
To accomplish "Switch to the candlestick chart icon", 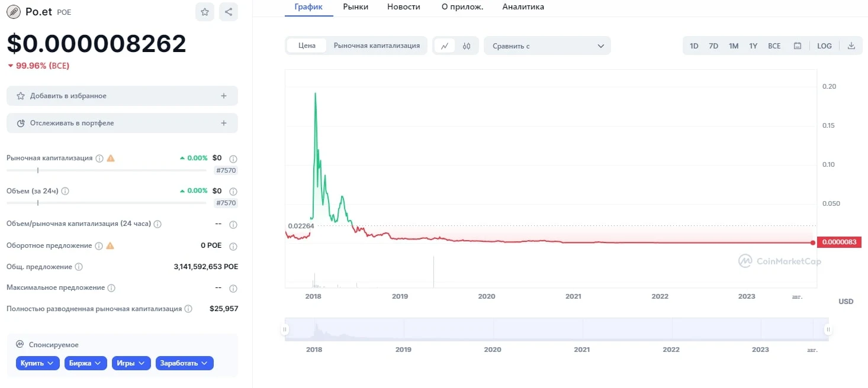I will pos(467,46).
